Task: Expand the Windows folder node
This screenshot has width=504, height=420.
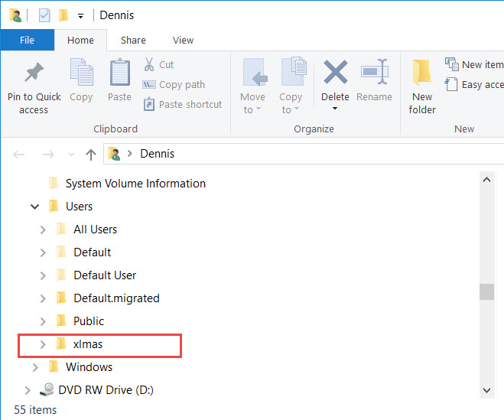Action: coord(35,367)
